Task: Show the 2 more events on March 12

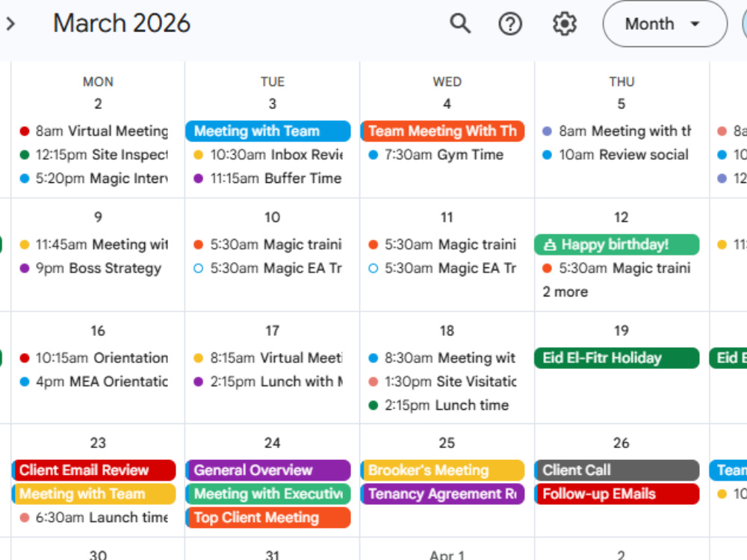Action: click(x=565, y=291)
